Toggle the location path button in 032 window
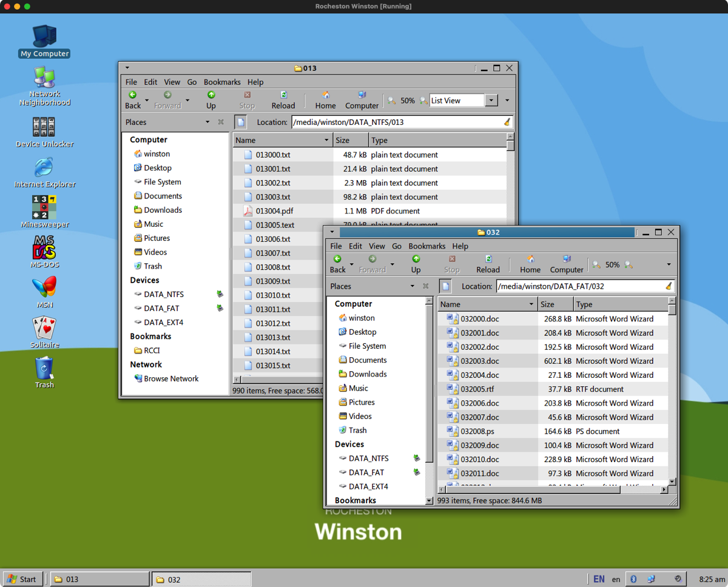Screen dimensions: 728x587 click(x=446, y=286)
